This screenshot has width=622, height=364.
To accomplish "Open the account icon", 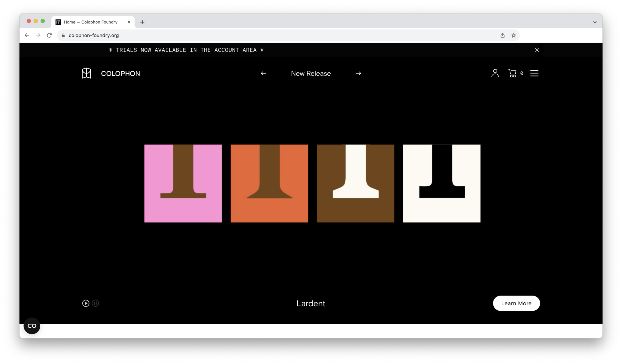I will pos(495,73).
